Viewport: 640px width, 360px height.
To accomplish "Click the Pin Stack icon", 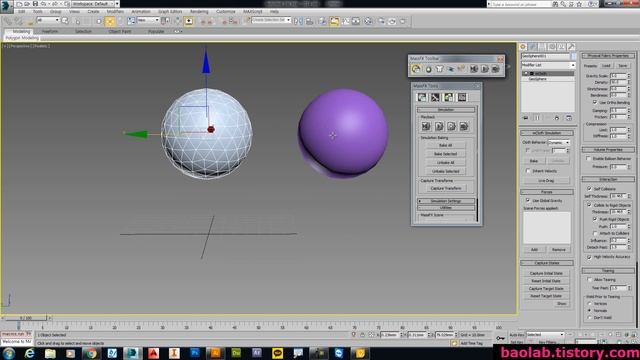I will [x=526, y=118].
